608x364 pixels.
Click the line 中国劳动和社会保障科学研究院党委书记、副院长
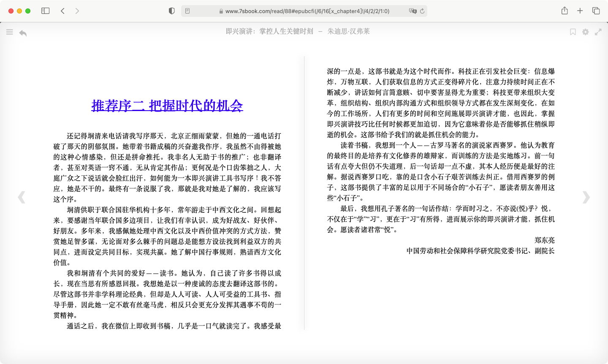pos(480,251)
